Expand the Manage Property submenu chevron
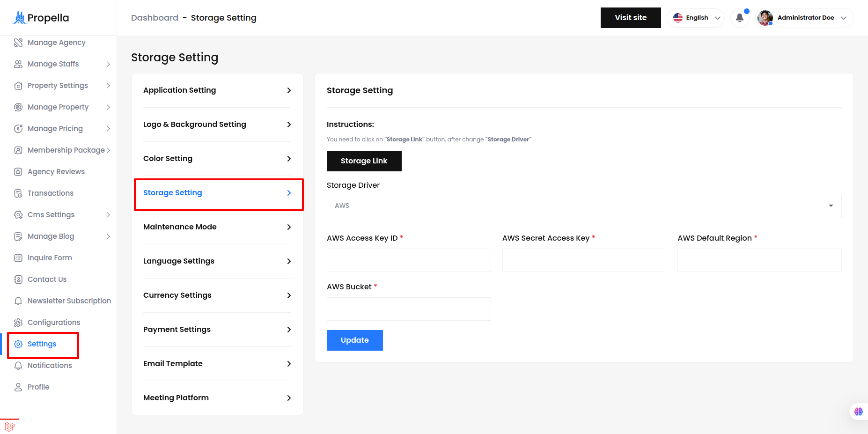 coord(108,107)
